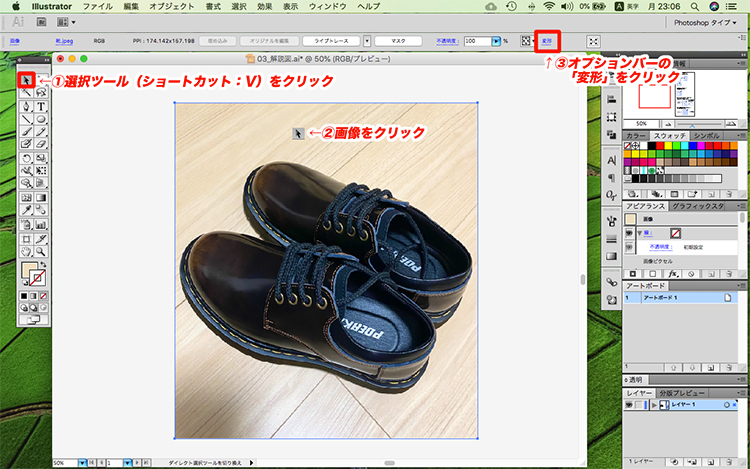Image resolution: width=750 pixels, height=469 pixels.
Task: Click the fx add effect icon
Action: pyautogui.click(x=674, y=272)
